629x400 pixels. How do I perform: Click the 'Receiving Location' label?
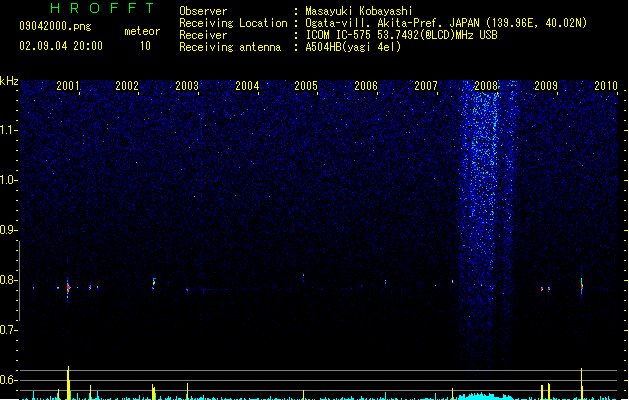tap(233, 23)
